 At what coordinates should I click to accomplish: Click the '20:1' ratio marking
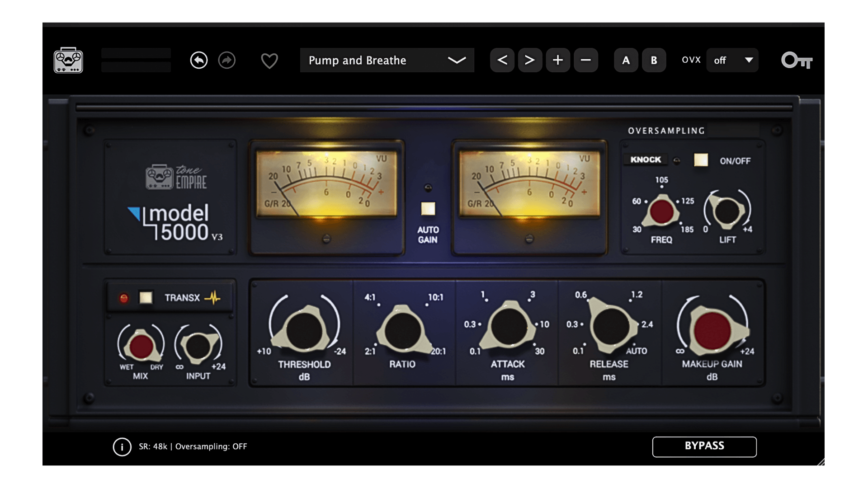(438, 351)
